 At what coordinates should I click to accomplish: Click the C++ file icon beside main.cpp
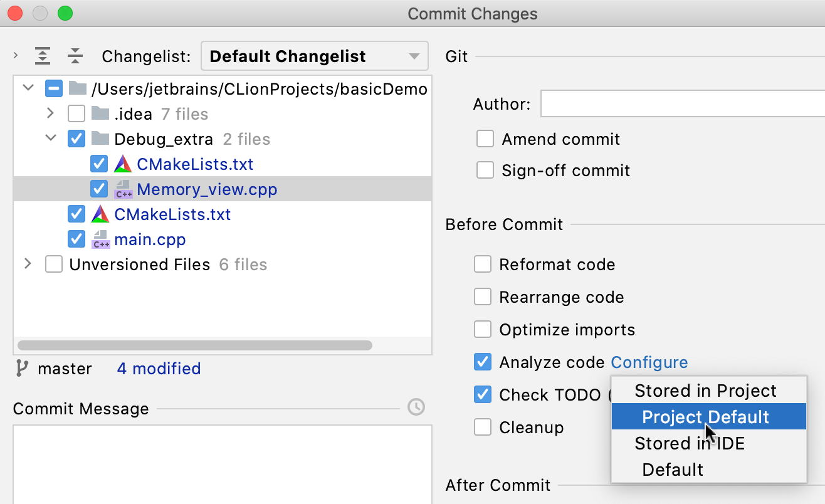100,239
